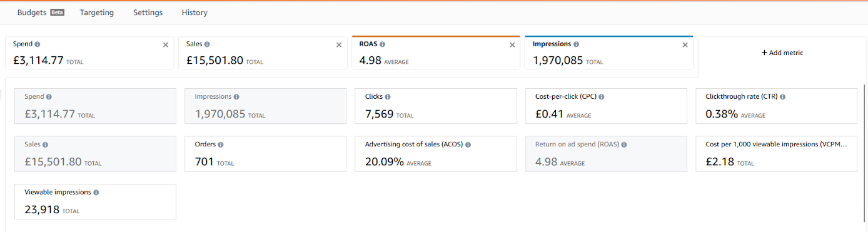
Task: Click info icon beside Return on ad spend
Action: click(x=624, y=144)
